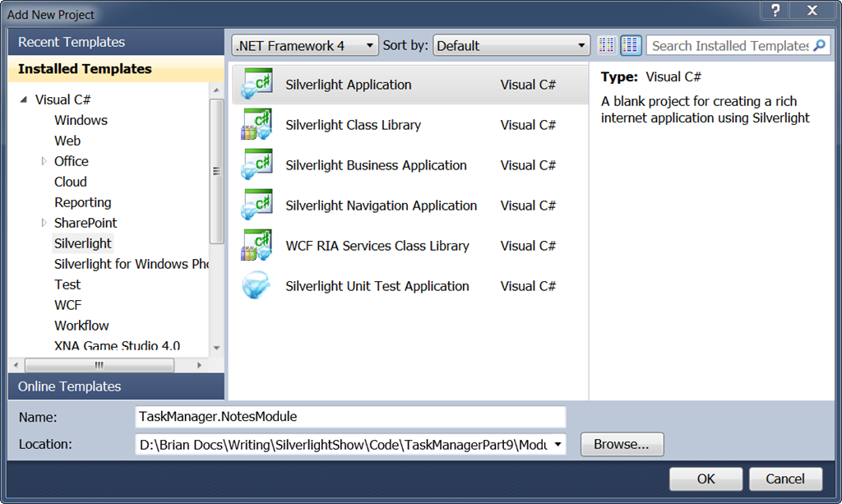Select the Silverlight Business Application template name
Viewport: 842px width, 504px height.
click(376, 165)
